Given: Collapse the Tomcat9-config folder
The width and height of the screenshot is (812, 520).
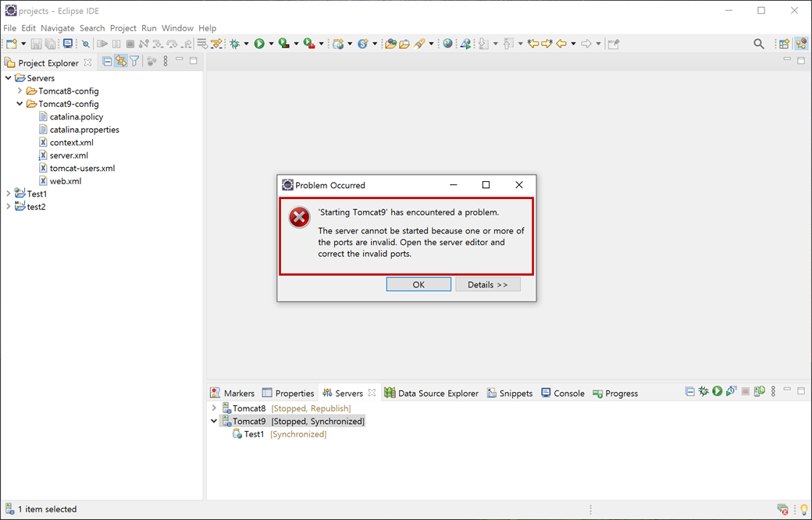Looking at the screenshot, I should [20, 104].
